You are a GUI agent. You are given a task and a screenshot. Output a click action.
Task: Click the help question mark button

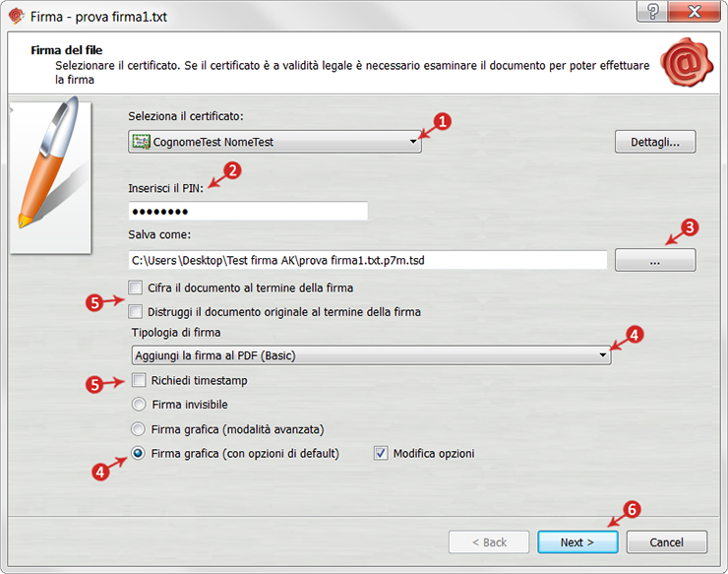tap(652, 11)
